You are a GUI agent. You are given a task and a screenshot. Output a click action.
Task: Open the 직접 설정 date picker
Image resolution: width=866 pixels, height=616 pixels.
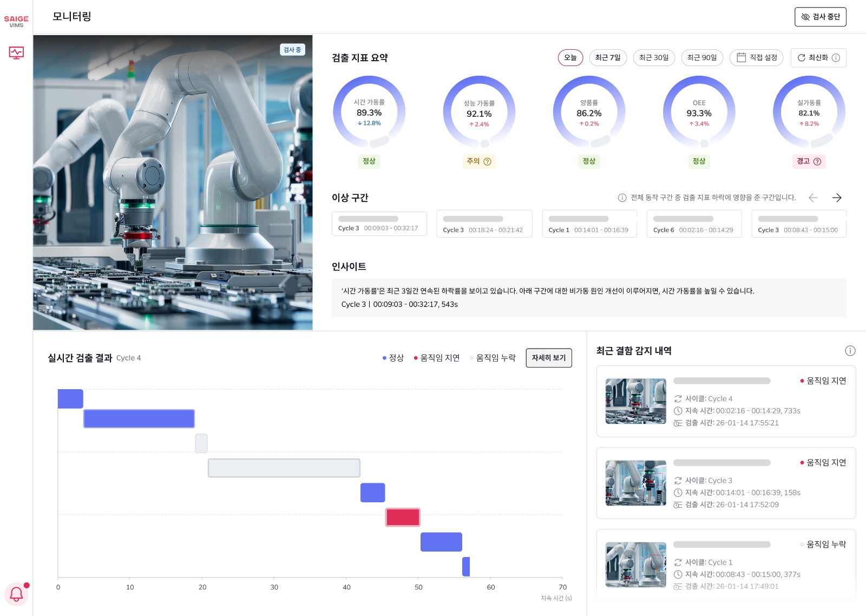click(757, 58)
